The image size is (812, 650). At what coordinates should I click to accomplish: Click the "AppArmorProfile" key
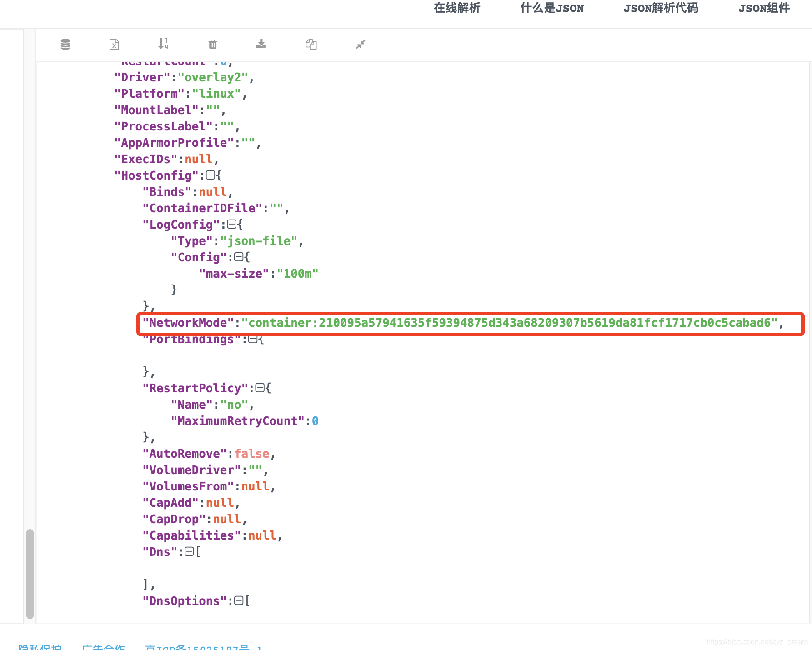click(174, 143)
